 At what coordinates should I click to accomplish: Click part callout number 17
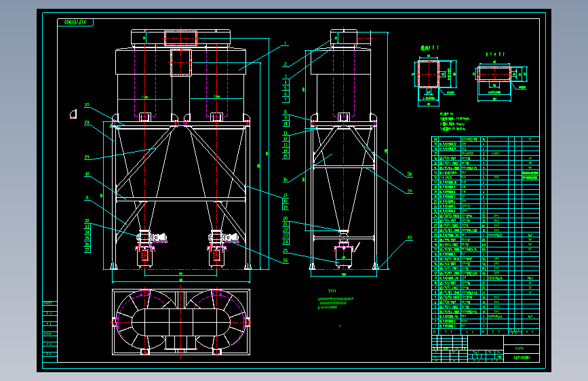point(286,195)
